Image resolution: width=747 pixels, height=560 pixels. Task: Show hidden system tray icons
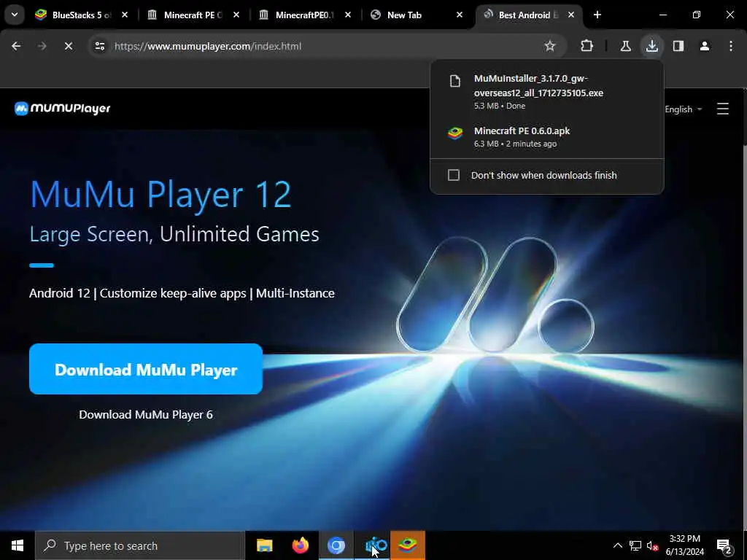(x=617, y=545)
